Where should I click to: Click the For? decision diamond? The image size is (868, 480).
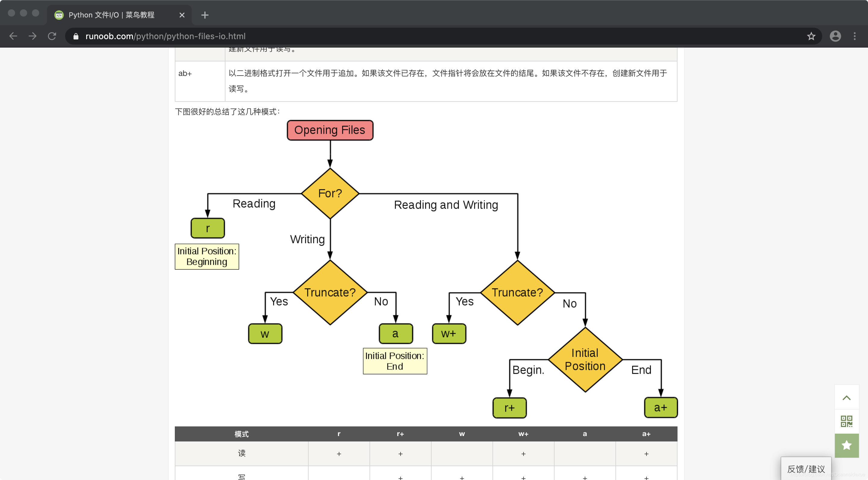click(330, 194)
